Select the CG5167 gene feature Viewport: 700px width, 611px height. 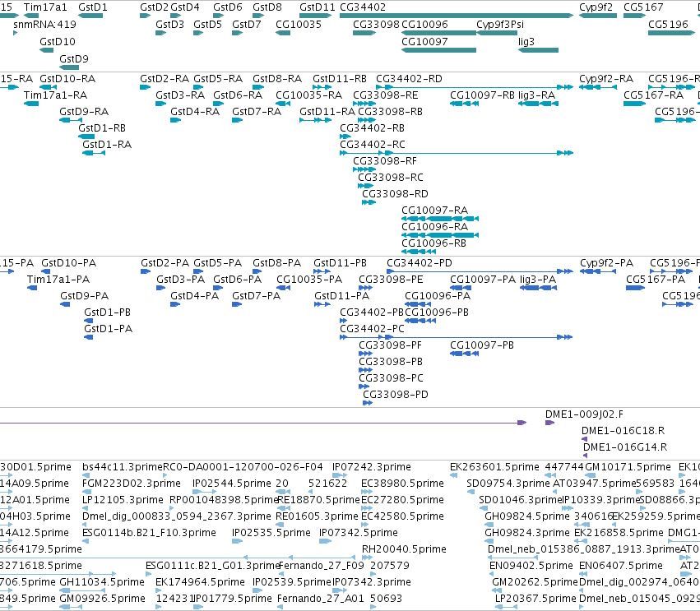tap(634, 16)
